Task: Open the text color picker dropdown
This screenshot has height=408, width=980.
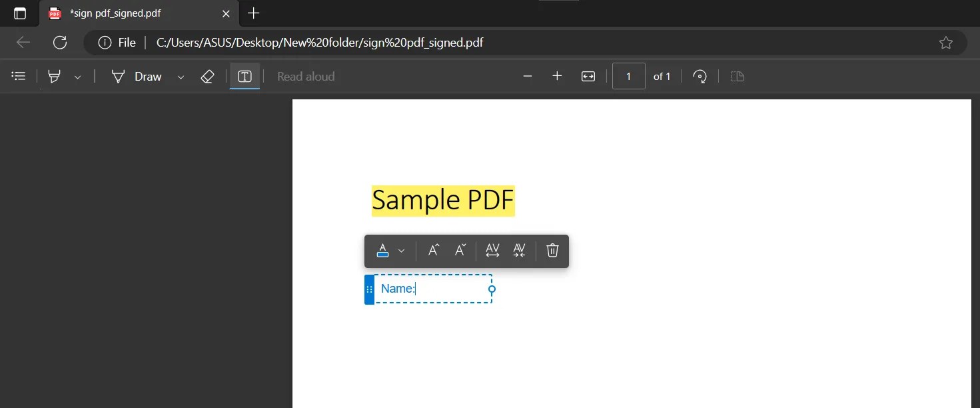Action: 400,251
